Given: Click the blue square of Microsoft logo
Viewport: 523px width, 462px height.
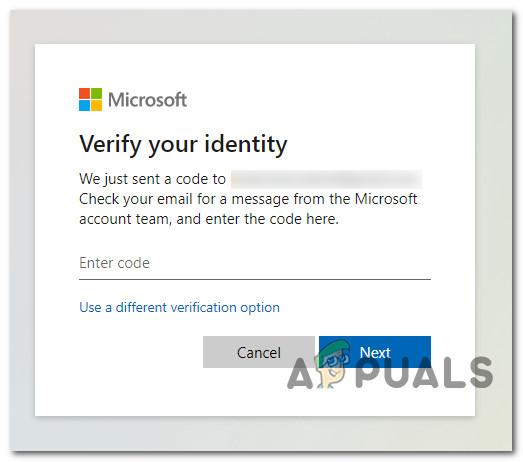Looking at the screenshot, I should pyautogui.click(x=84, y=105).
